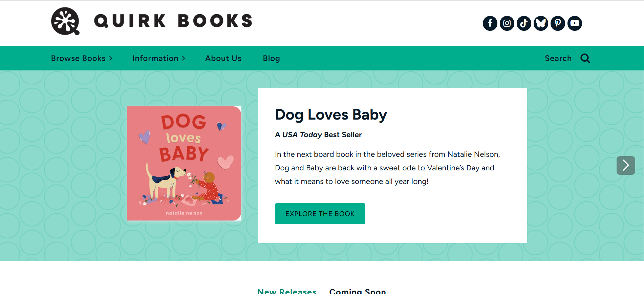This screenshot has height=294, width=644.
Task: Expand the Browse Books menu
Action: (82, 58)
